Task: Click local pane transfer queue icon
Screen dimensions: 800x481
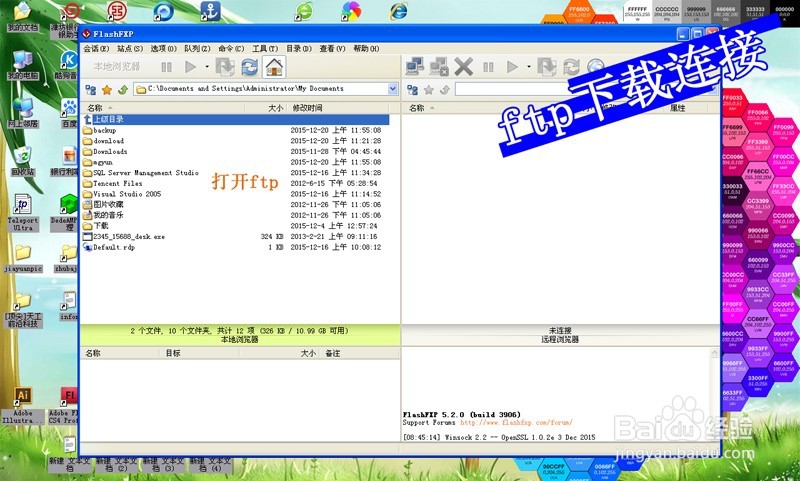Action: [x=224, y=67]
